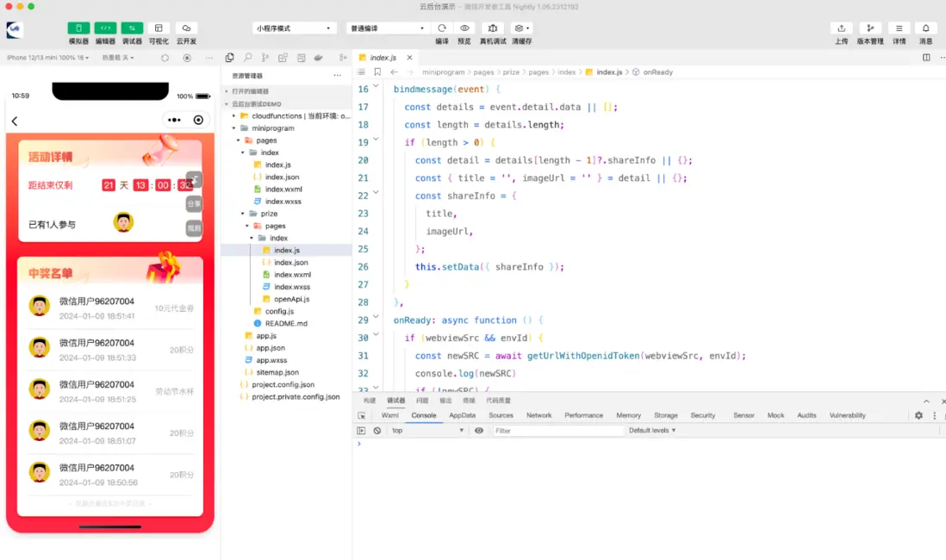Open the Default levels dropdown
Screen dimensions: 946x560
click(x=652, y=431)
